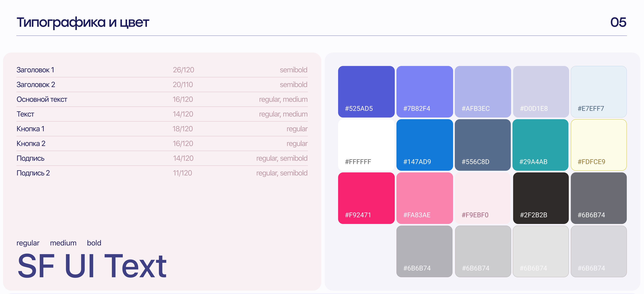Image resolution: width=644 pixels, height=294 pixels.
Task: Click the #525AD5 indigo color swatch
Action: tap(366, 91)
